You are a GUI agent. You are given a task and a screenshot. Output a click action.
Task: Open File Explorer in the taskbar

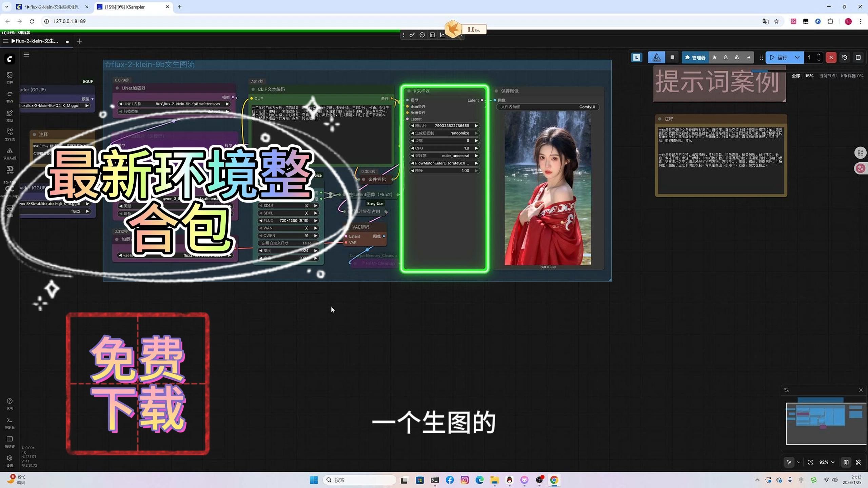coord(494,480)
